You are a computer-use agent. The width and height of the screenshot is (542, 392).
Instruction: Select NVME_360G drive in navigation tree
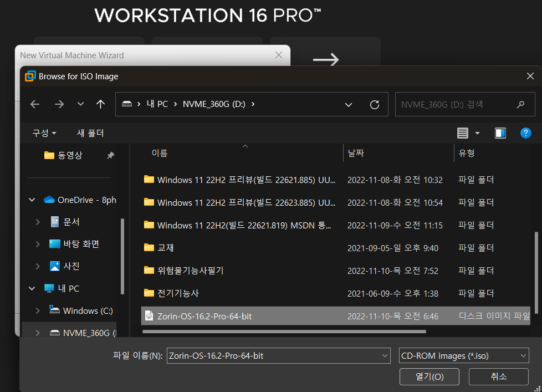click(x=83, y=333)
